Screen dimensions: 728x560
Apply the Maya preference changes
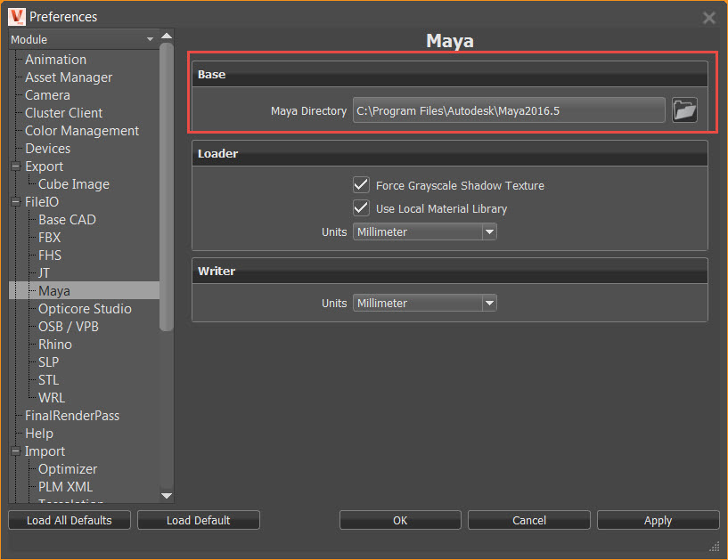pos(658,520)
